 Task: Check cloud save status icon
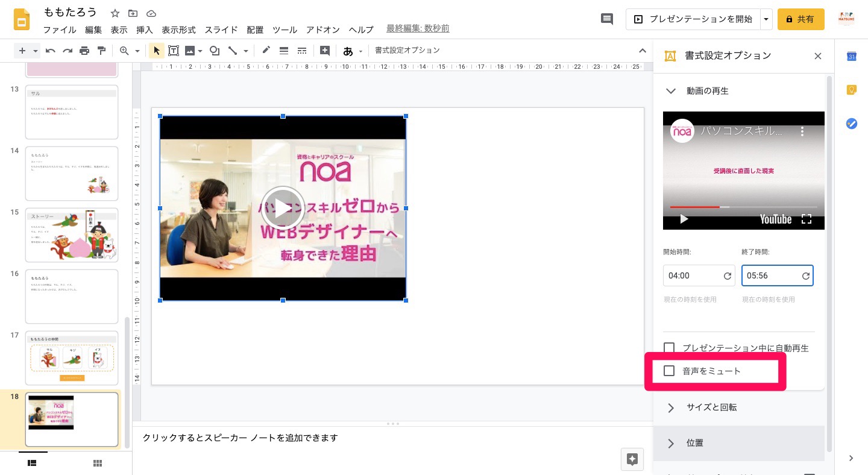(x=151, y=13)
